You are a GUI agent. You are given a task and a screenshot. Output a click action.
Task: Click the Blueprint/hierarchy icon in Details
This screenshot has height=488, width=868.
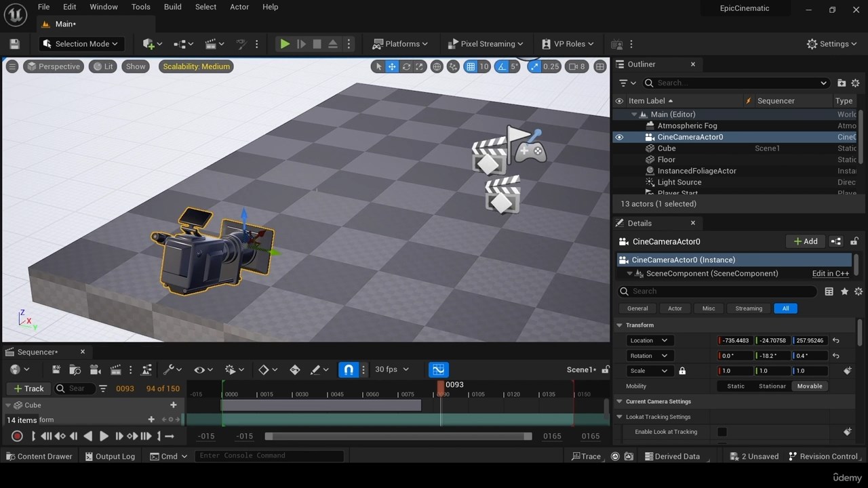pos(836,241)
